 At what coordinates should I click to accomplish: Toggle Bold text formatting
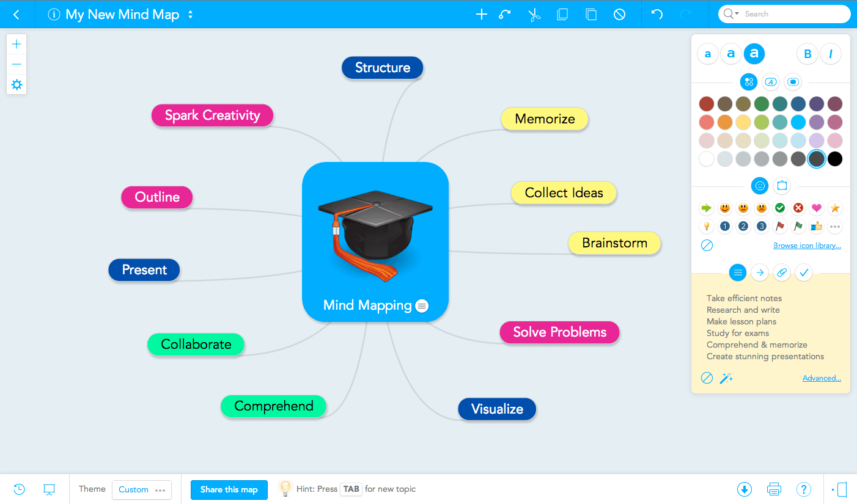pyautogui.click(x=807, y=54)
